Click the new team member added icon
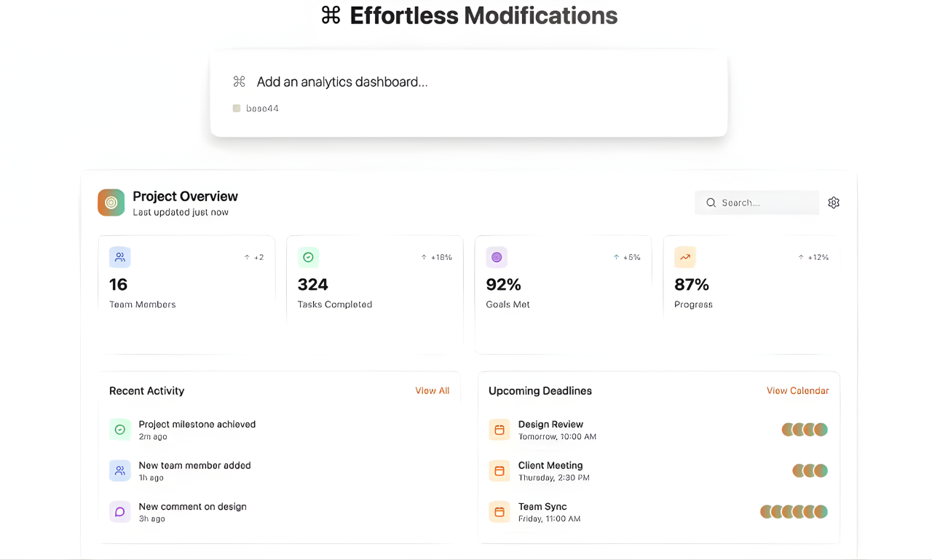The width and height of the screenshot is (932, 560). (x=120, y=470)
